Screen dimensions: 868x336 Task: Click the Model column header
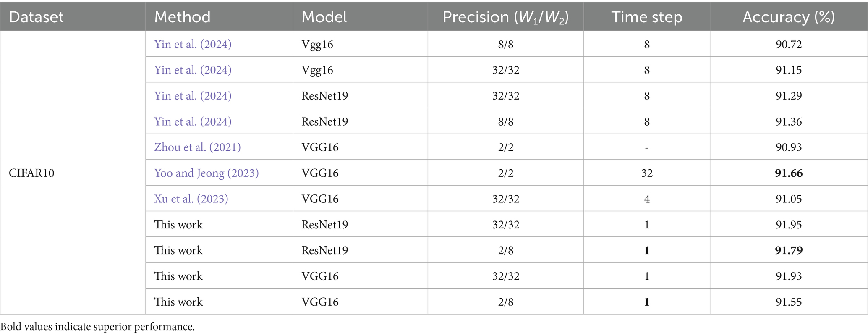[x=324, y=17]
